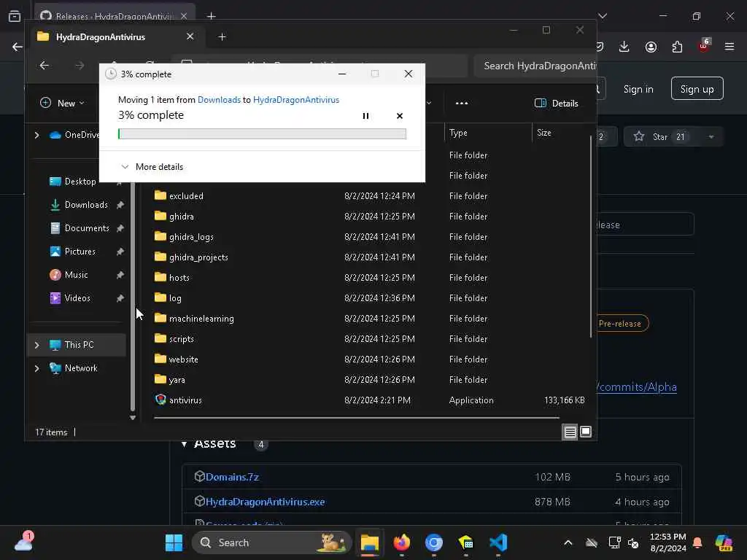Toggle the Details pane
The width and height of the screenshot is (747, 560).
point(557,103)
